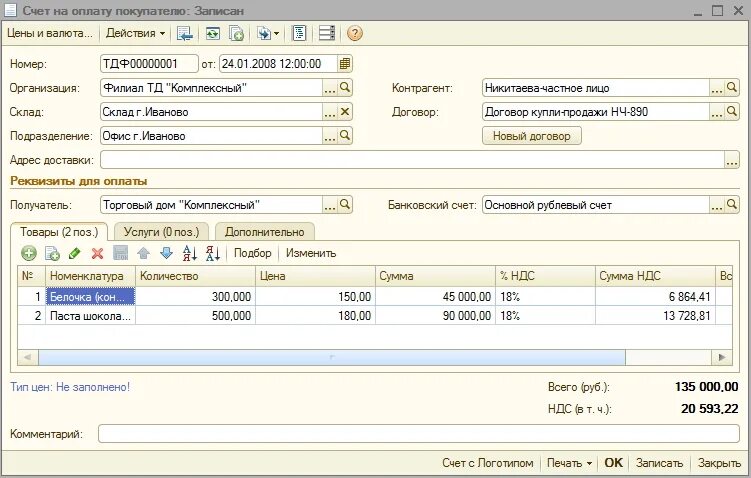
Task: Click the table scrollbar left arrow
Action: [x=28, y=357]
